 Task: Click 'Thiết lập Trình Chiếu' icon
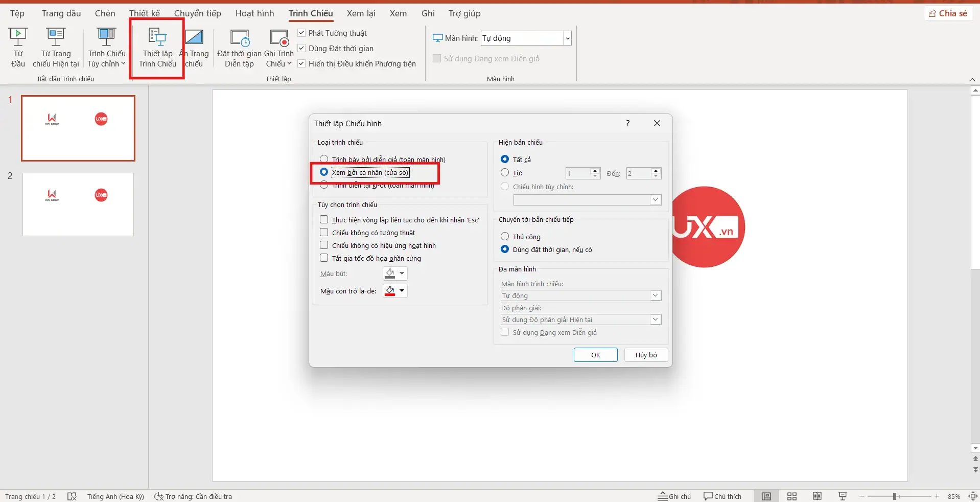(156, 47)
